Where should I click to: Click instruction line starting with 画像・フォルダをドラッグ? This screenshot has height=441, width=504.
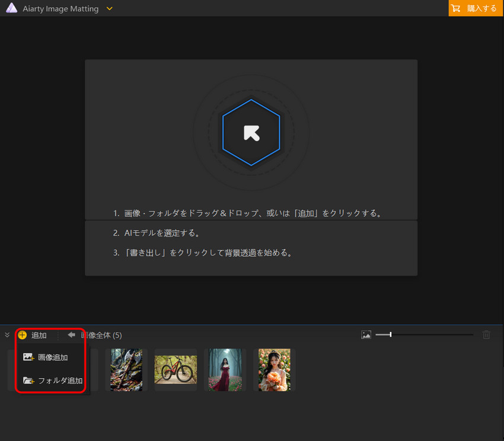tap(247, 213)
